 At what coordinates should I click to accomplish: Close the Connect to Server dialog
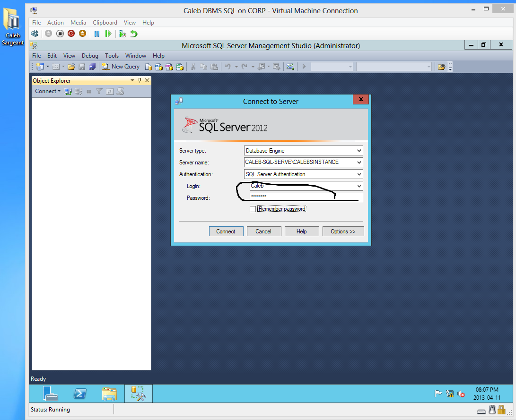point(361,99)
